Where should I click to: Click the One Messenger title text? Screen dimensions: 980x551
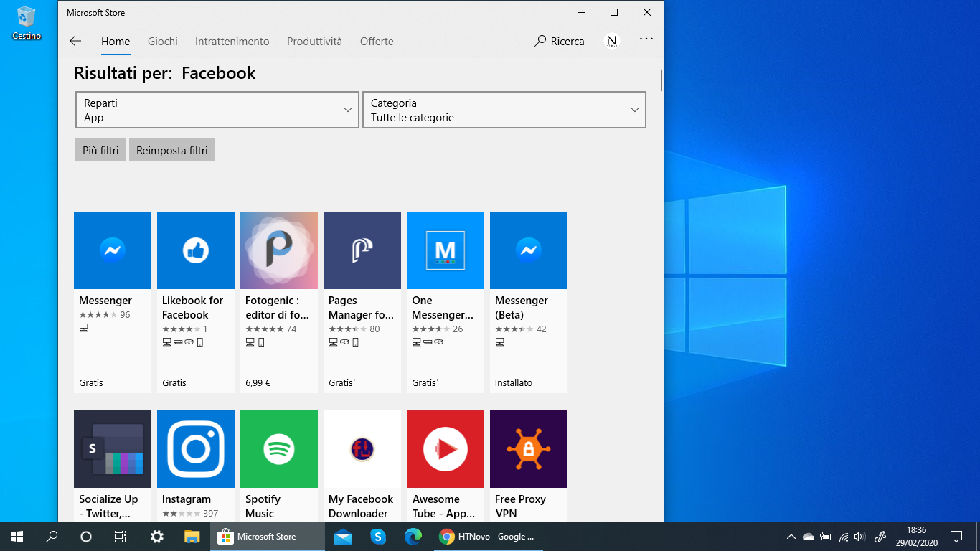[x=443, y=308]
